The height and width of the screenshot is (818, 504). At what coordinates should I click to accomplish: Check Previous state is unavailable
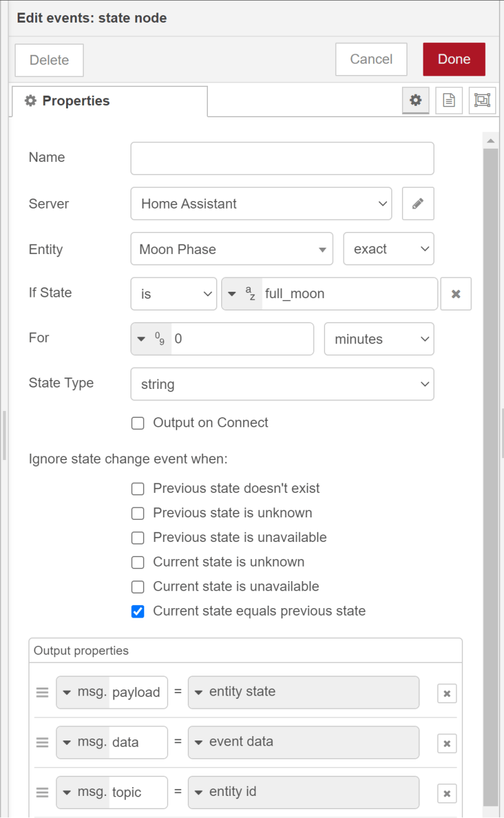[138, 538]
